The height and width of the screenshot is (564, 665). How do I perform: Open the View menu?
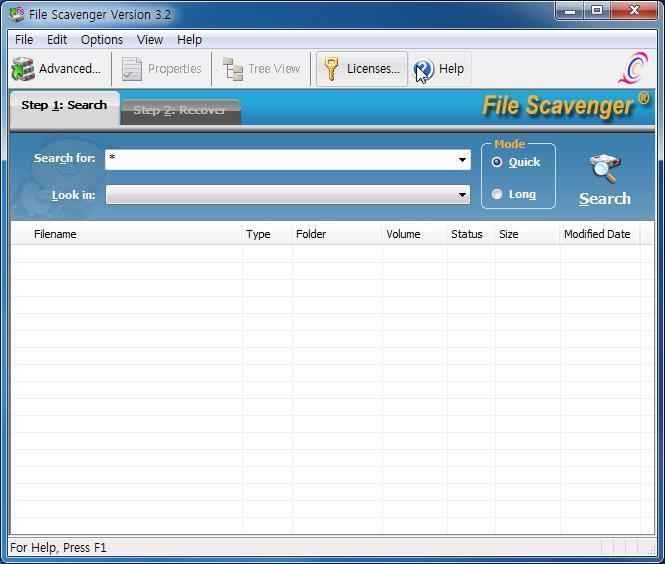pyautogui.click(x=150, y=40)
